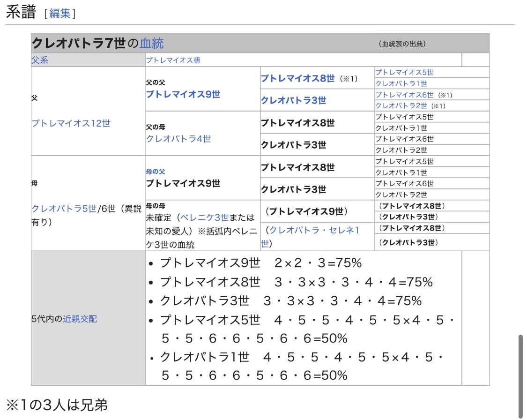The width and height of the screenshot is (527, 420).
Task: Open the blue bold クレオパトラ3世 link
Action: click(x=293, y=100)
